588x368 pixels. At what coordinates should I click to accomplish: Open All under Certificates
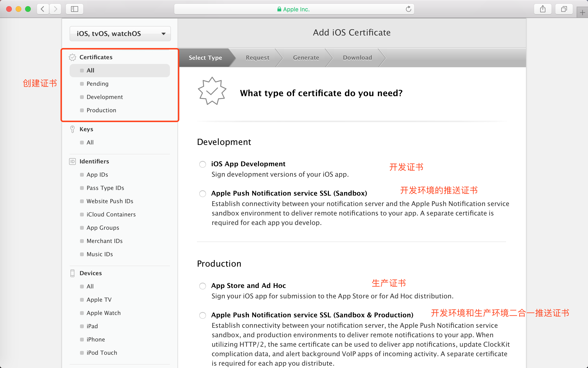click(120, 71)
